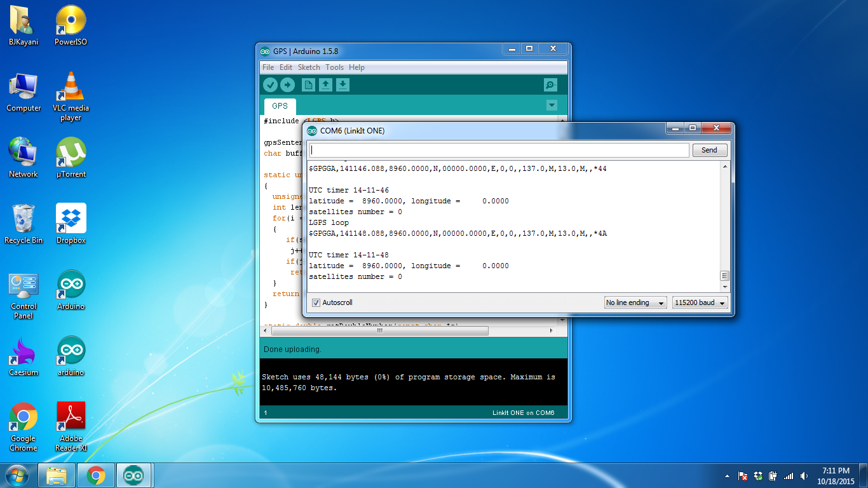The width and height of the screenshot is (868, 488).
Task: Select the Caesium desktop icon
Action: click(x=24, y=356)
